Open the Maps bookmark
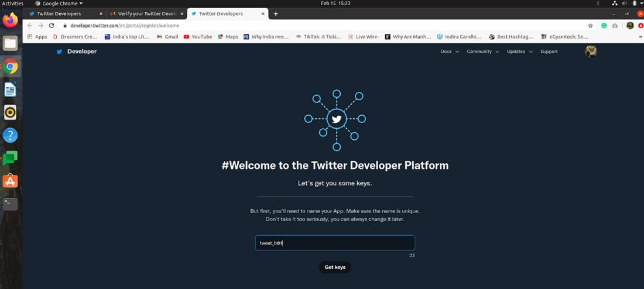This screenshot has height=289, width=644. tap(228, 36)
